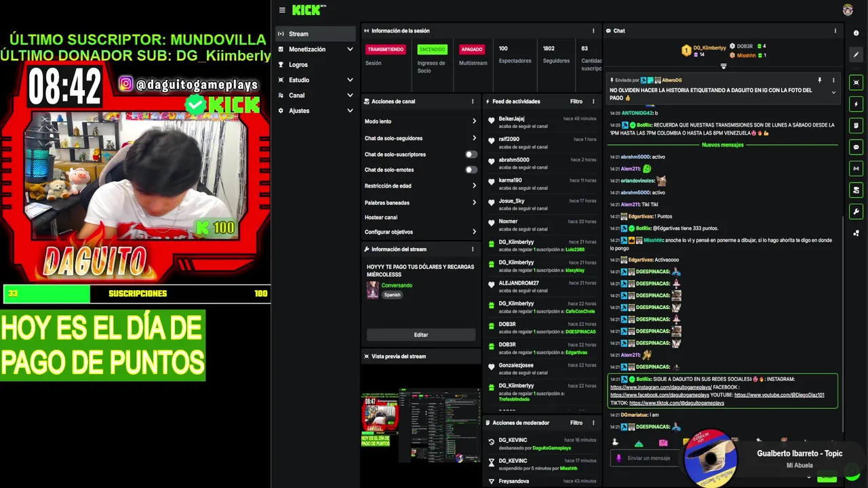Click the chat bubble icon in right sidebar
The width and height of the screenshot is (868, 488).
[x=856, y=147]
